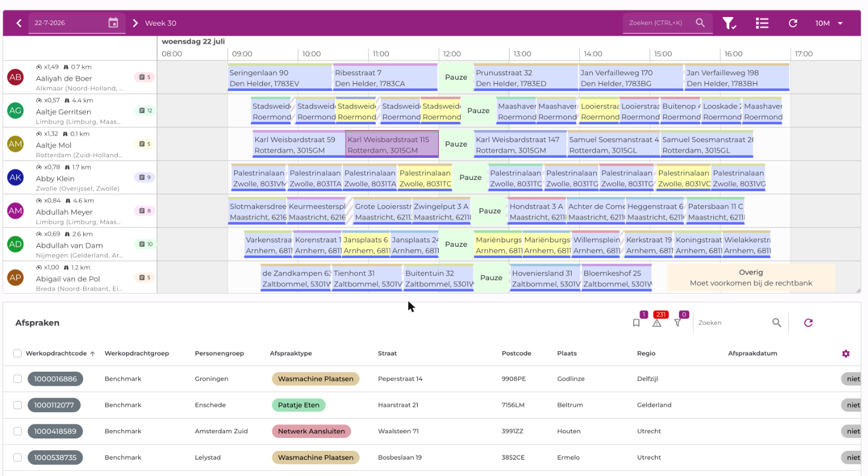Click the Afspraken search magnifier icon
This screenshot has height=476, width=868.
777,322
